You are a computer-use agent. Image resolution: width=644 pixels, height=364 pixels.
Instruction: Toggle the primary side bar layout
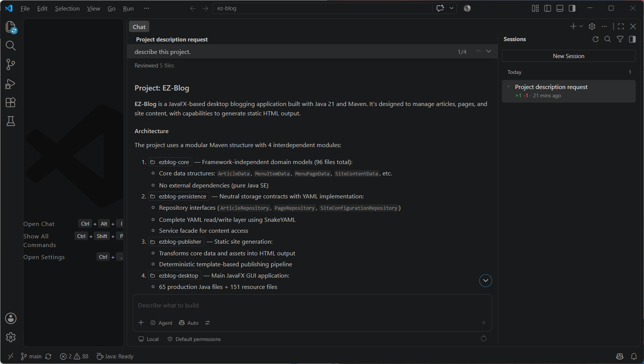547,8
